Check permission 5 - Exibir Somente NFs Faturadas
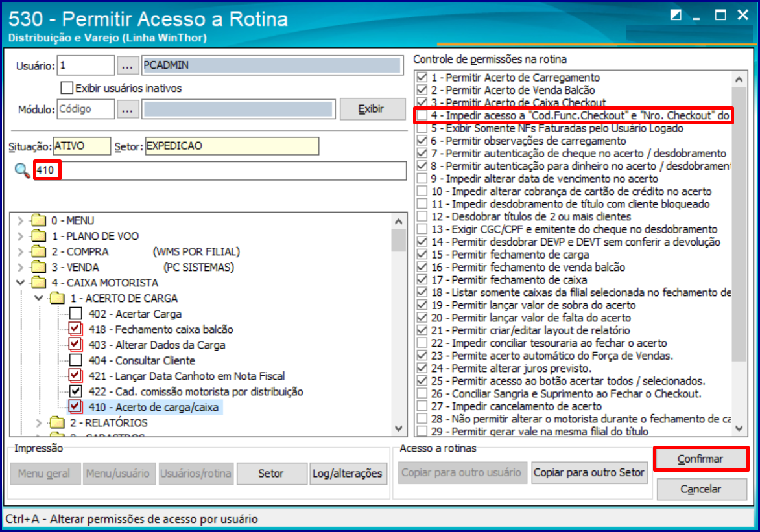 (422, 128)
